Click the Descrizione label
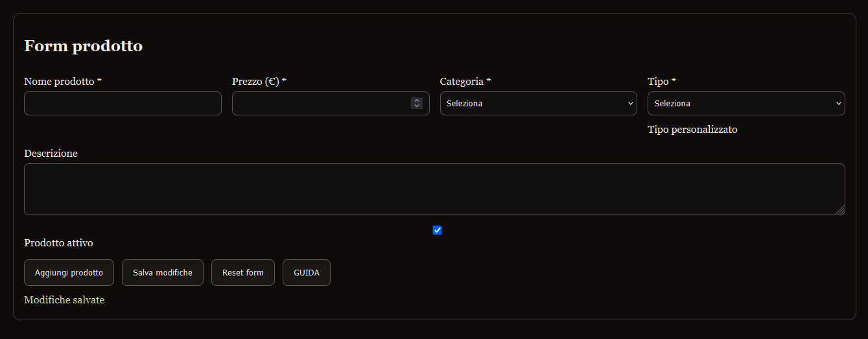This screenshot has width=868, height=339. (x=51, y=154)
